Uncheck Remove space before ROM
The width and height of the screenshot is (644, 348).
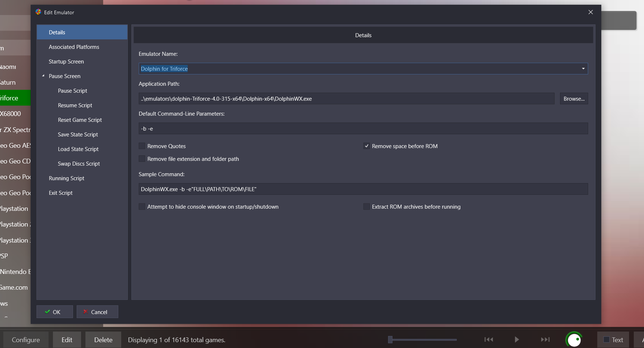[x=367, y=146]
